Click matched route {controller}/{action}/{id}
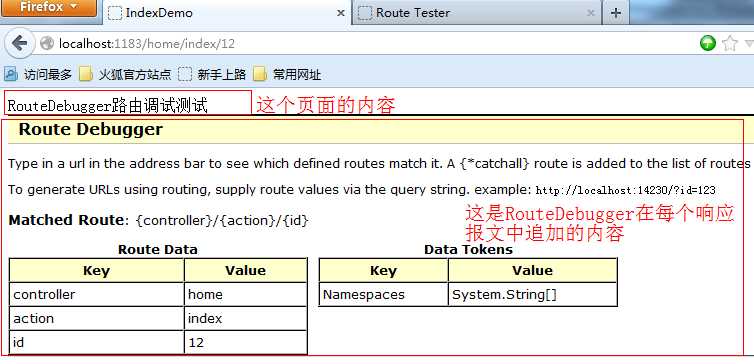754x364 pixels. (223, 221)
